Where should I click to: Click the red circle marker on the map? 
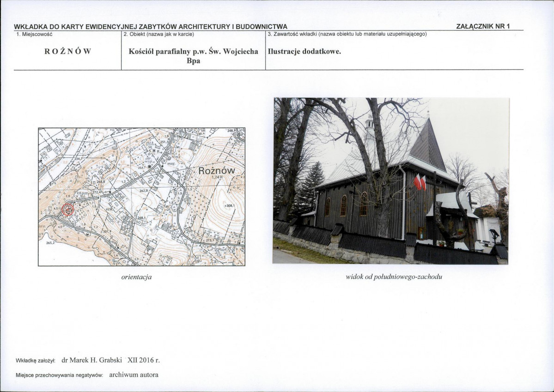(x=68, y=210)
